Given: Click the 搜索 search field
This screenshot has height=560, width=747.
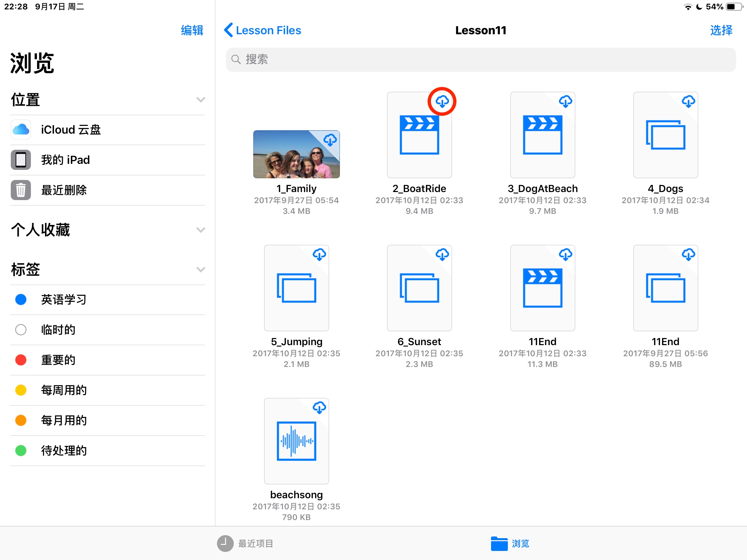Looking at the screenshot, I should pos(480,59).
